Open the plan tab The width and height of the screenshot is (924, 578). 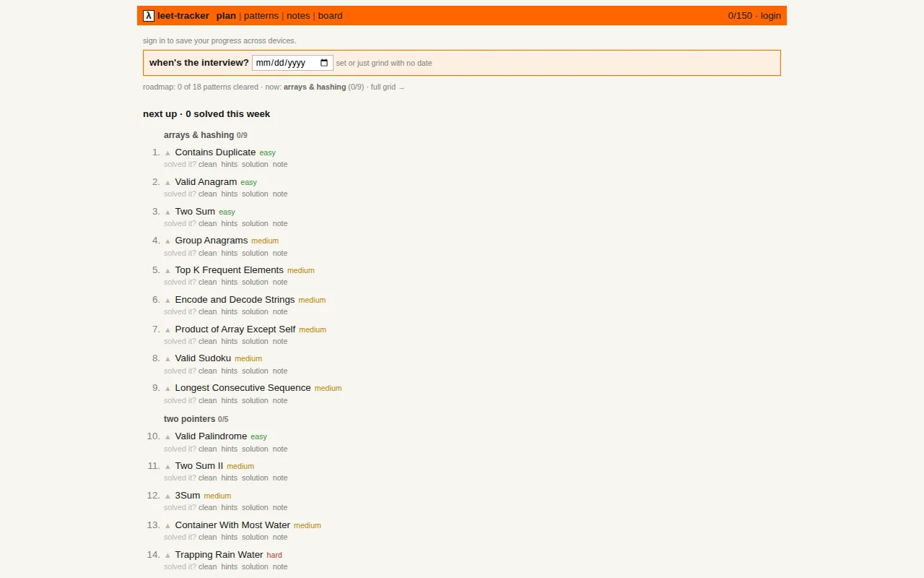pyautogui.click(x=226, y=16)
